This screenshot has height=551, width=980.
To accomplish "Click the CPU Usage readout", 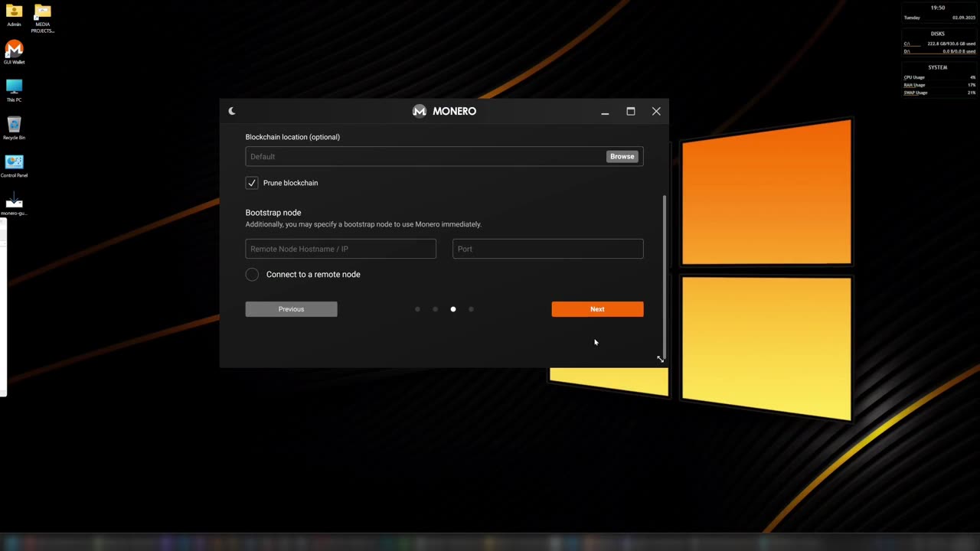I will coord(939,77).
